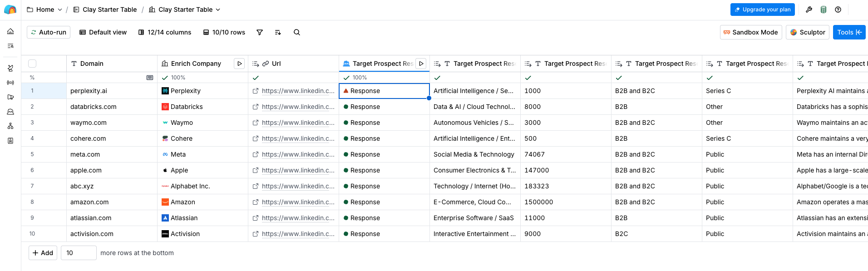The image size is (868, 271).
Task: Open the Home sidebar icon
Action: pos(10,31)
